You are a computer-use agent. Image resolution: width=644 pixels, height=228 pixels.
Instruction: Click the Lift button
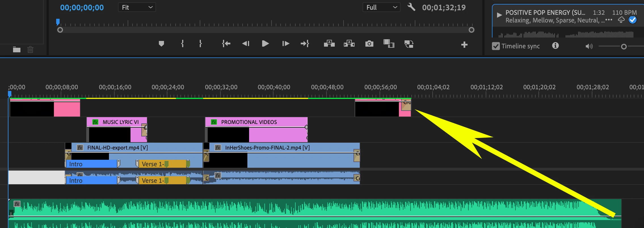(329, 43)
